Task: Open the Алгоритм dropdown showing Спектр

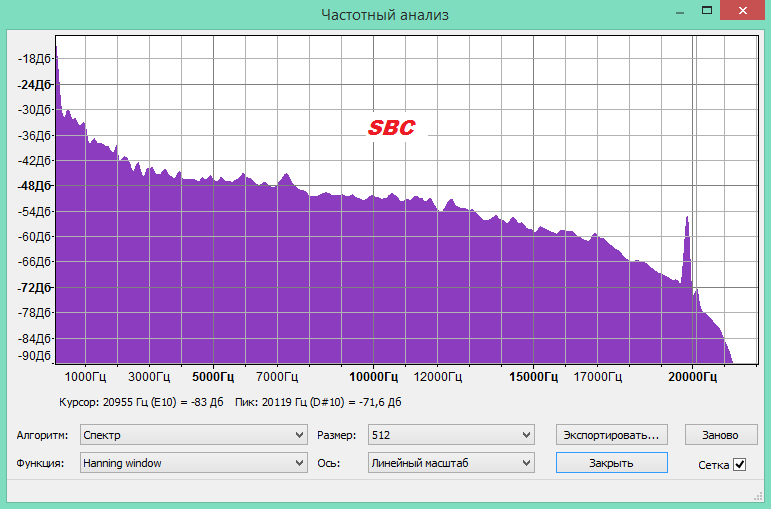Action: [194, 435]
